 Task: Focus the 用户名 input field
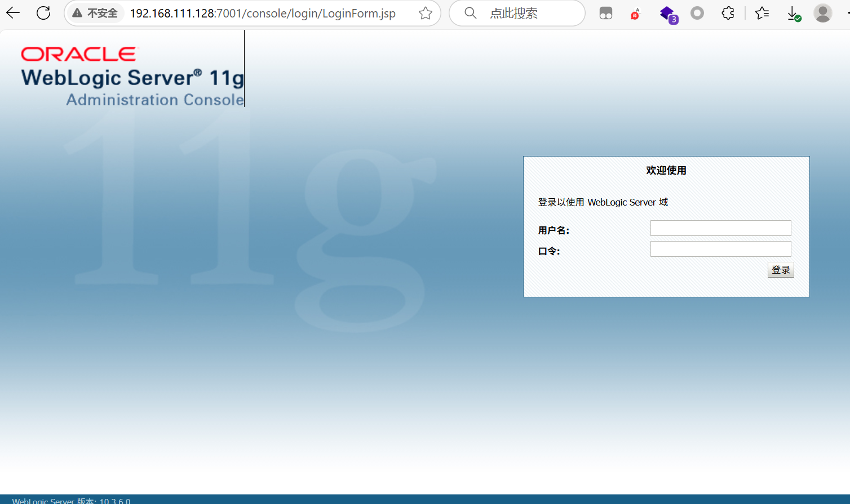[x=720, y=228]
